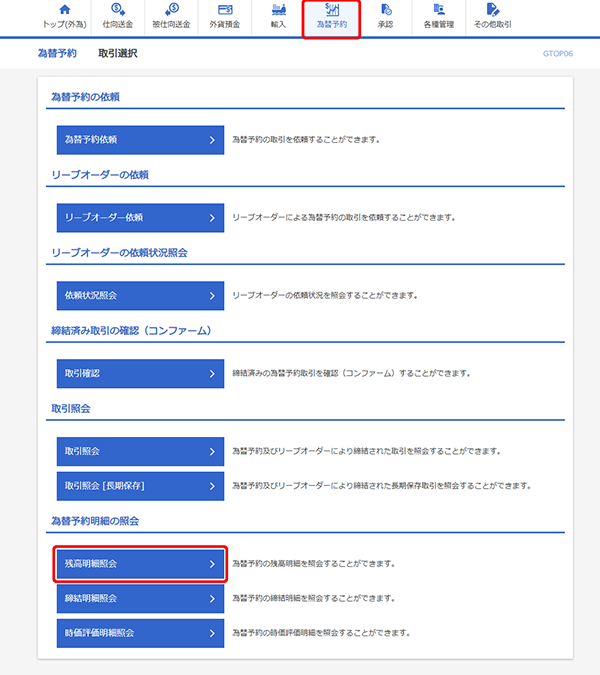The width and height of the screenshot is (600, 675).
Task: Click the 取引照会[長期保存] button
Action: pyautogui.click(x=140, y=486)
